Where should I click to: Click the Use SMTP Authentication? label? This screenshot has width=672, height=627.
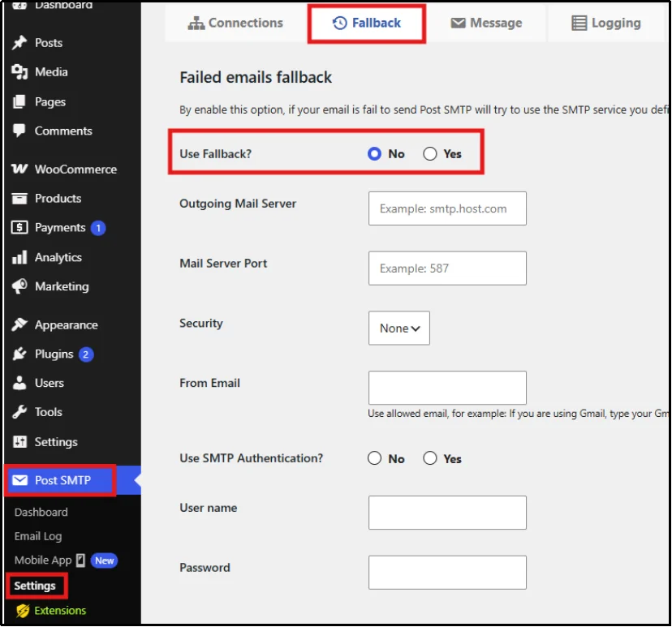pyautogui.click(x=251, y=458)
